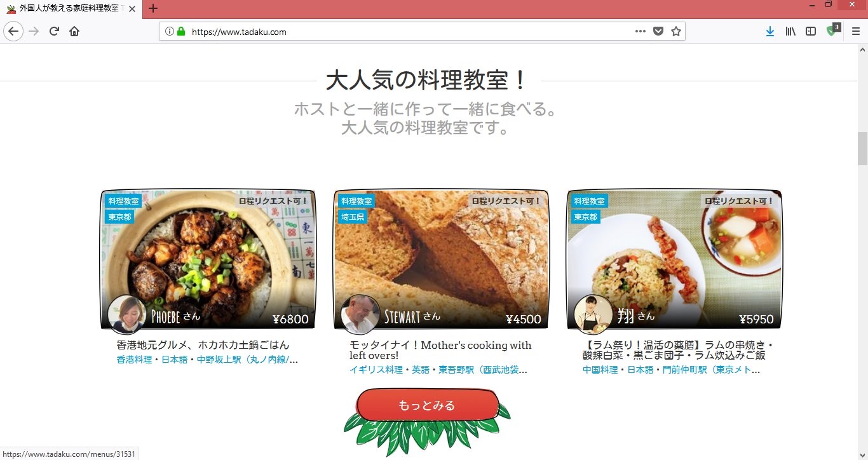Expand the page actions three-dot menu
This screenshot has width=868, height=460.
[640, 31]
